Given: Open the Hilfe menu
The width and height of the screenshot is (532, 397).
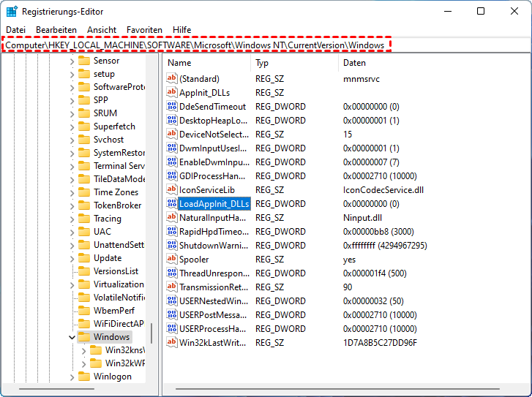Looking at the screenshot, I should tap(182, 30).
